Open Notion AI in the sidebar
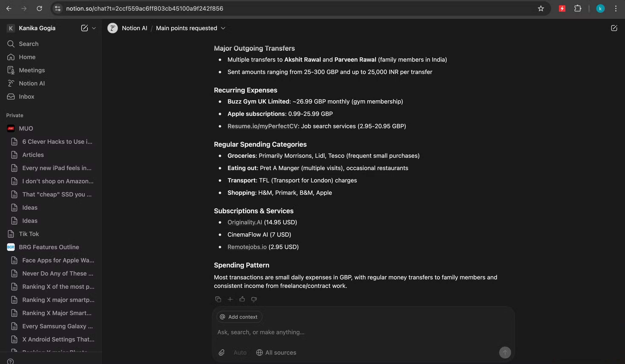625x364 pixels. (x=32, y=84)
